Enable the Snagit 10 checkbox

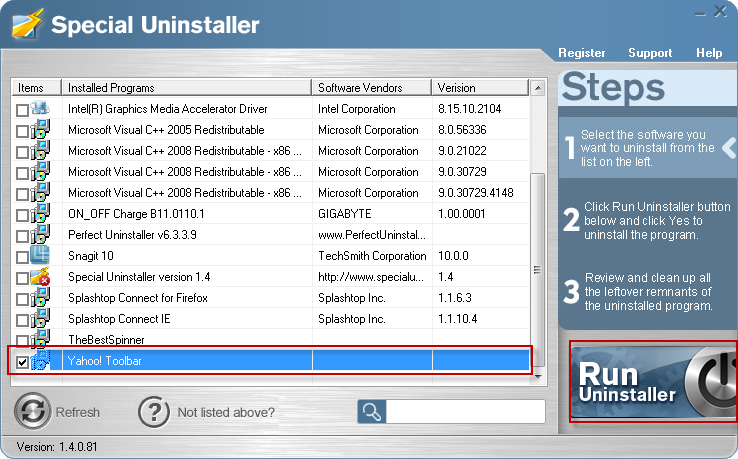point(22,257)
